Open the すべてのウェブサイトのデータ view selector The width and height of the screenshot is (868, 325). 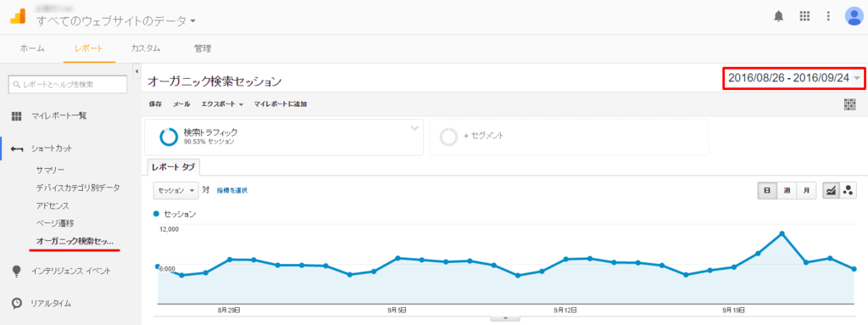coord(115,21)
